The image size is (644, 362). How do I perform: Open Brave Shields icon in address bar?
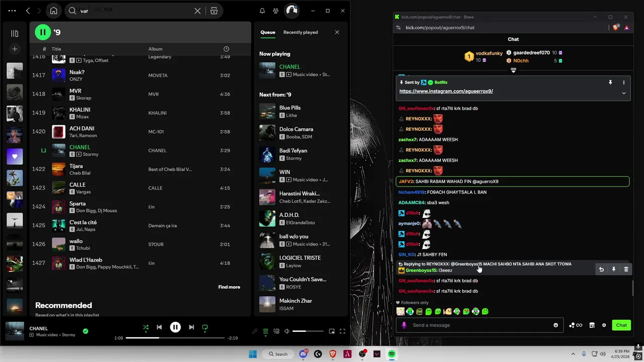coord(616,28)
